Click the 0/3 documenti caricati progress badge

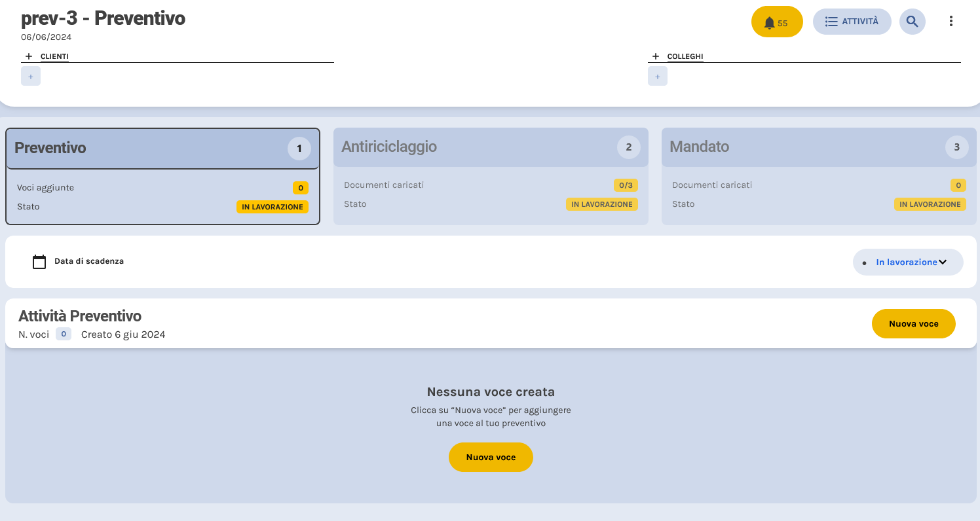coord(624,185)
